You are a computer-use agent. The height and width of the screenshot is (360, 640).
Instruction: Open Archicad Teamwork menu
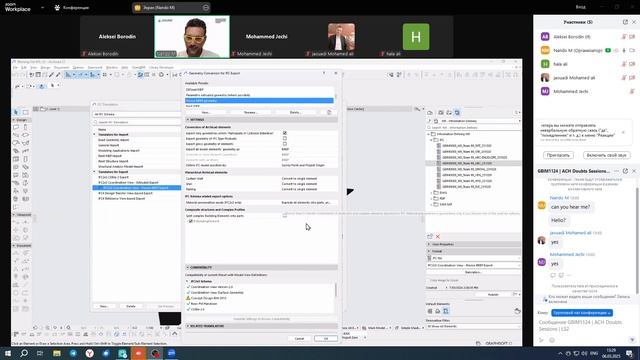point(95,67)
